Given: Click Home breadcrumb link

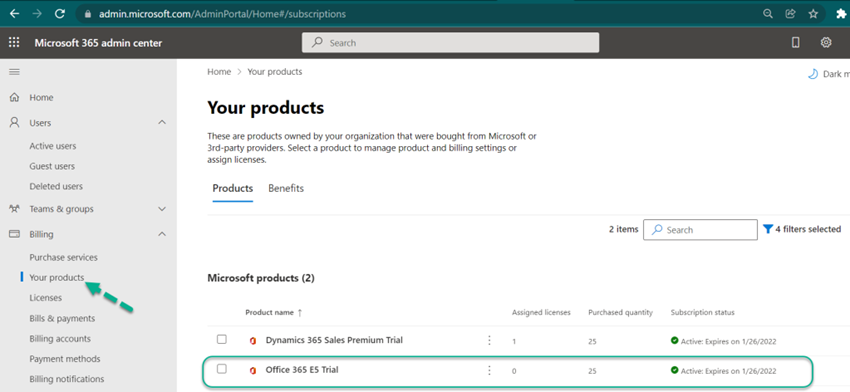Looking at the screenshot, I should point(219,72).
